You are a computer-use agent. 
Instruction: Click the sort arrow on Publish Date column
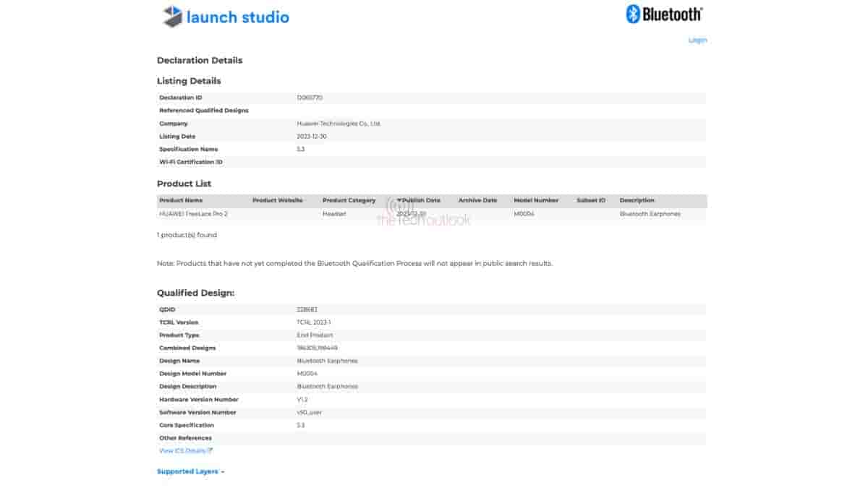pos(400,200)
